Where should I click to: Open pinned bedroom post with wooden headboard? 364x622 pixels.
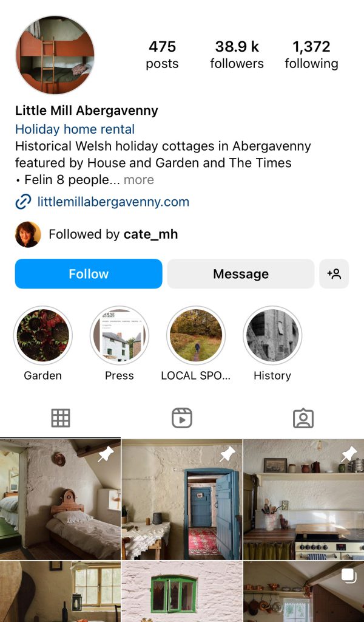(60, 499)
